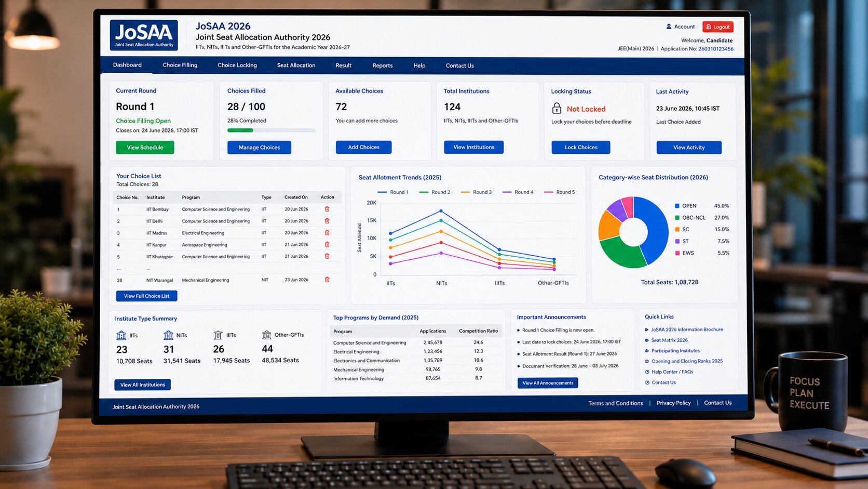Click the green View Schedule button
The image size is (868, 489).
pos(145,148)
